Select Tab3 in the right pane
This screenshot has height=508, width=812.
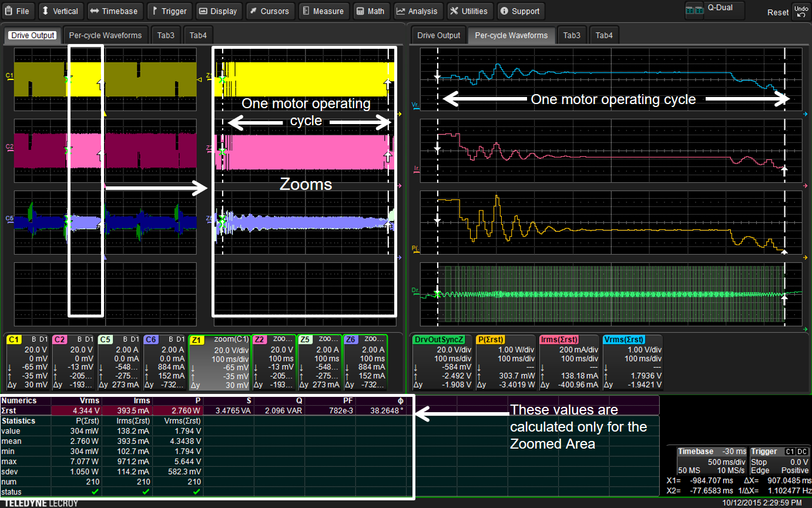572,35
